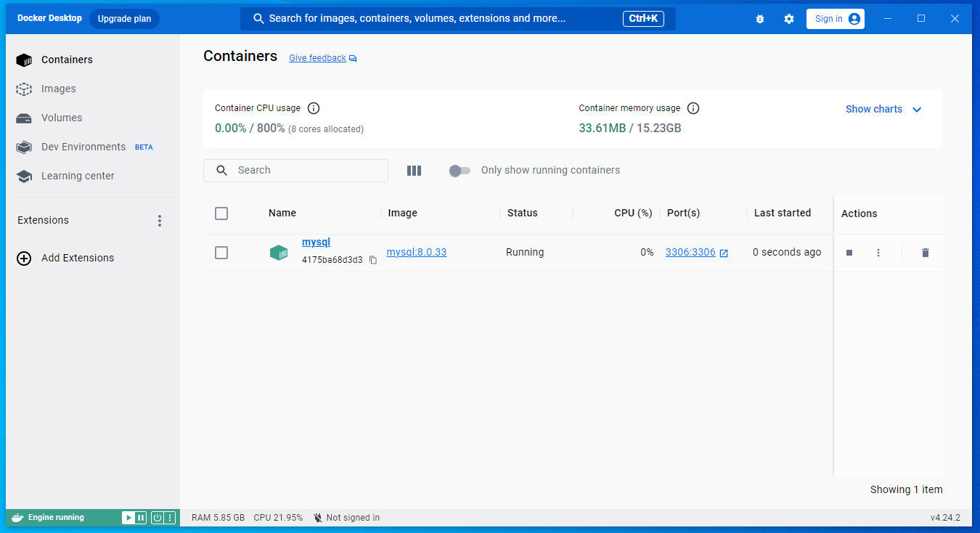This screenshot has height=533, width=980.
Task: Open the Give feedback link
Action: [317, 58]
